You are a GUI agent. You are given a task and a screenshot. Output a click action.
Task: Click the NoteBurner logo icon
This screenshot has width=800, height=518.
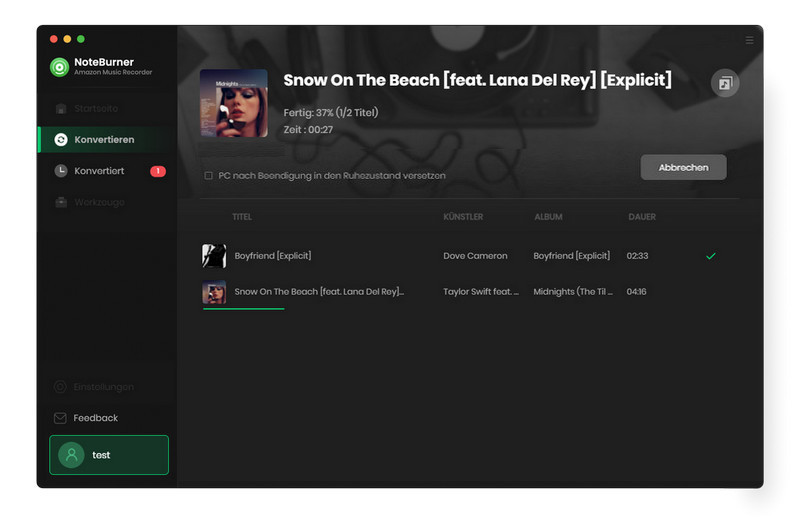coord(59,67)
